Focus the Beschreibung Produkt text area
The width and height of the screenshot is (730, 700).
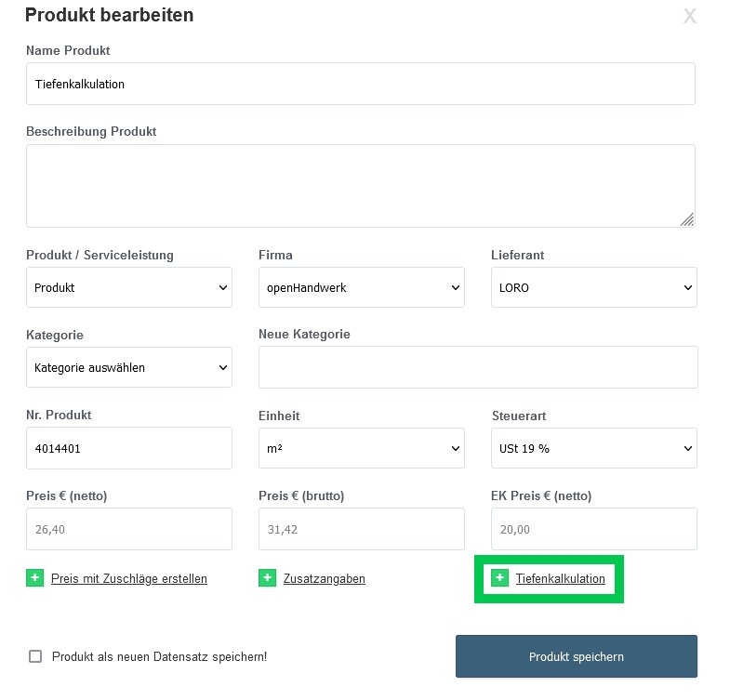(x=360, y=186)
